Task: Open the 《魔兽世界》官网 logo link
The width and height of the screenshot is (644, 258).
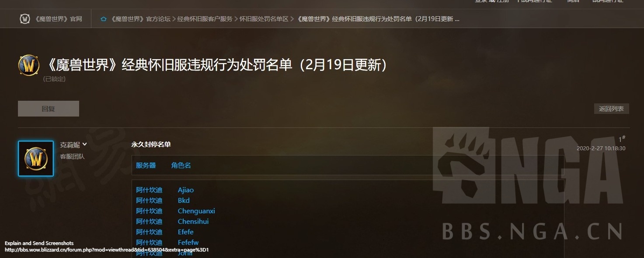Action: [x=51, y=19]
